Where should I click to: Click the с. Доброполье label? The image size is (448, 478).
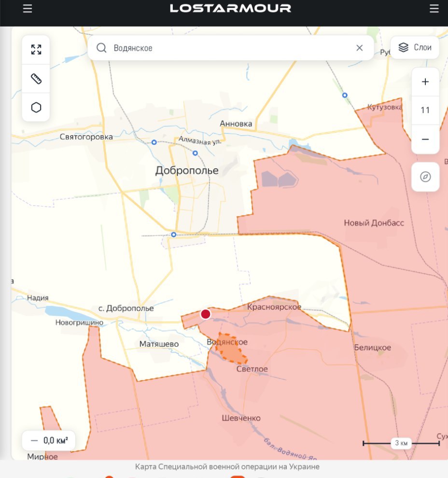pyautogui.click(x=126, y=308)
